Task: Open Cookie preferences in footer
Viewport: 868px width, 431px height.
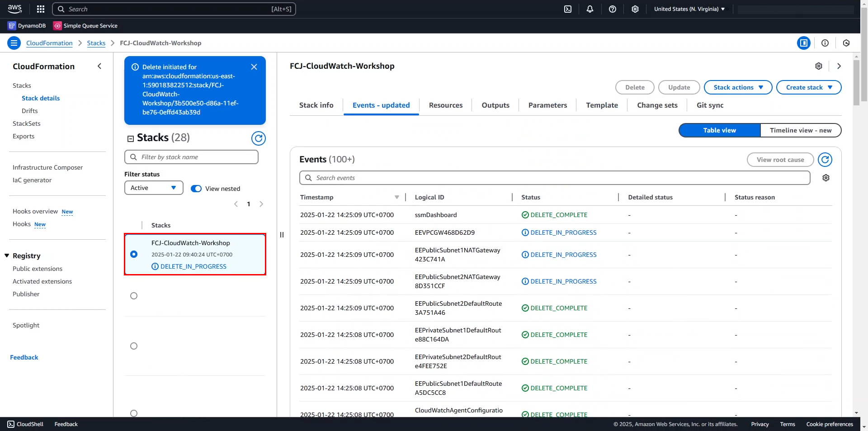Action: pos(830,424)
